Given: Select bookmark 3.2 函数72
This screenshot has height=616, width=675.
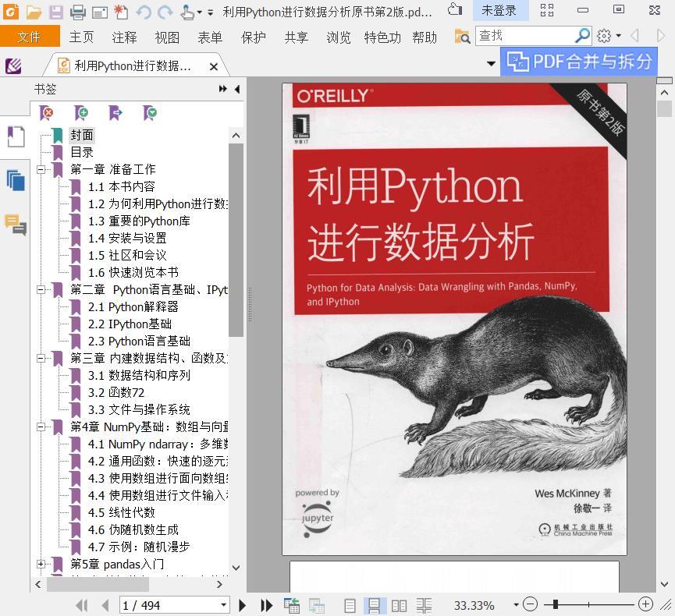Looking at the screenshot, I should (116, 392).
